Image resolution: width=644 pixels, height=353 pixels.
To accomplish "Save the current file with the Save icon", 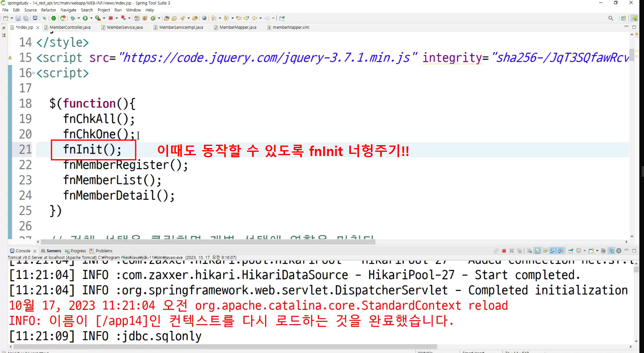I will point(18,18).
